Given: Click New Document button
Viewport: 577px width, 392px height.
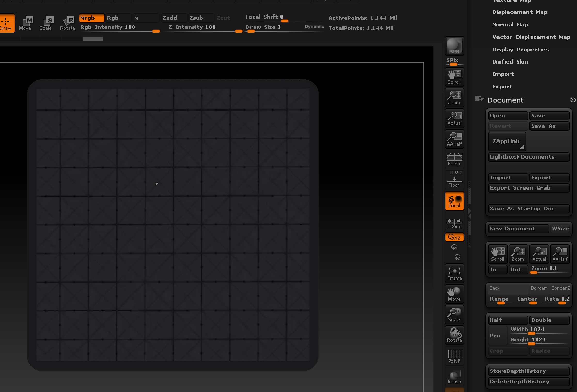Looking at the screenshot, I should click(x=518, y=229).
